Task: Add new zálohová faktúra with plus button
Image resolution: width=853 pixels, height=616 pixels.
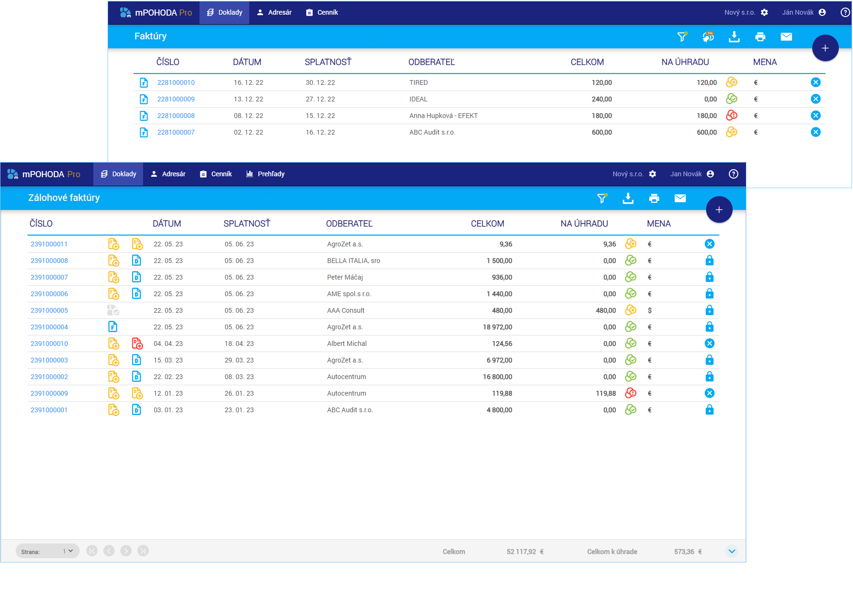Action: pos(719,209)
